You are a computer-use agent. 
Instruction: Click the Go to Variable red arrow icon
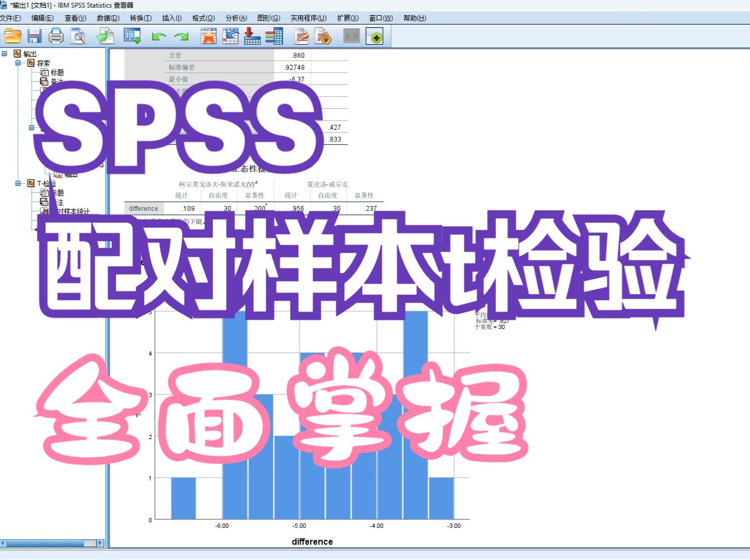pos(252,36)
